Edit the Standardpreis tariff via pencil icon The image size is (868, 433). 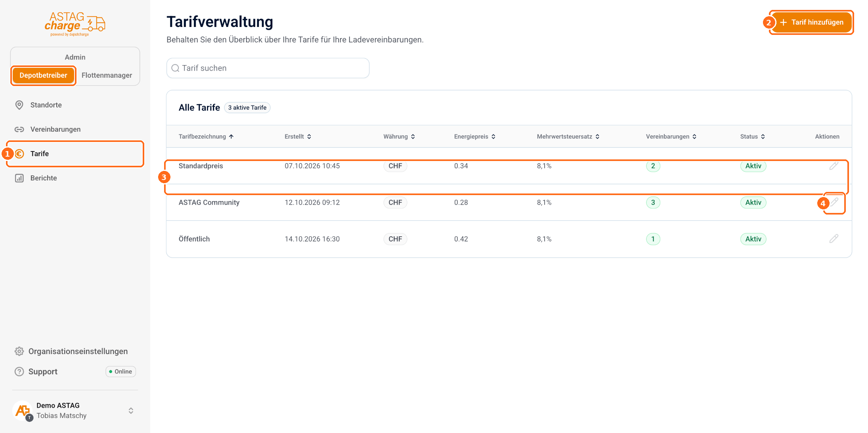coord(834,166)
